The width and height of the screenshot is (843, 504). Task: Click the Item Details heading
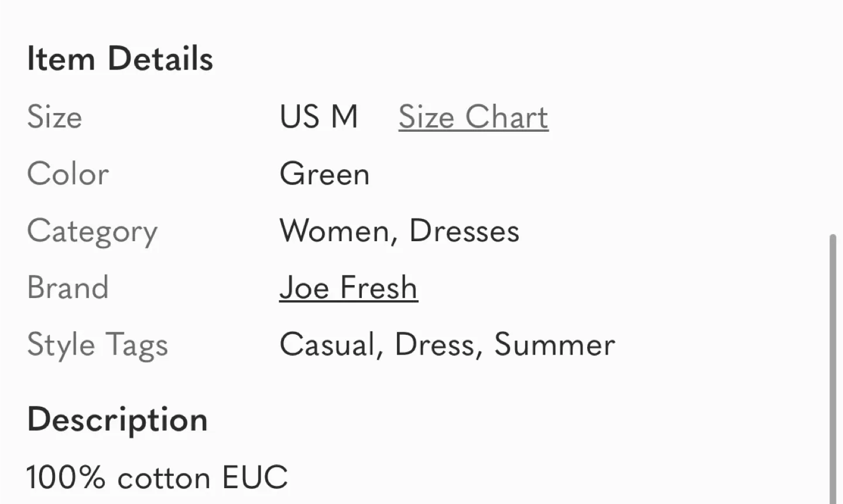click(x=120, y=57)
